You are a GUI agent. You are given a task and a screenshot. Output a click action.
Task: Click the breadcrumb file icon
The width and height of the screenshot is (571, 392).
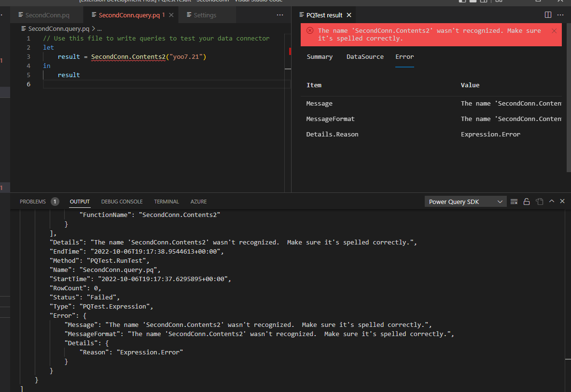coord(24,29)
